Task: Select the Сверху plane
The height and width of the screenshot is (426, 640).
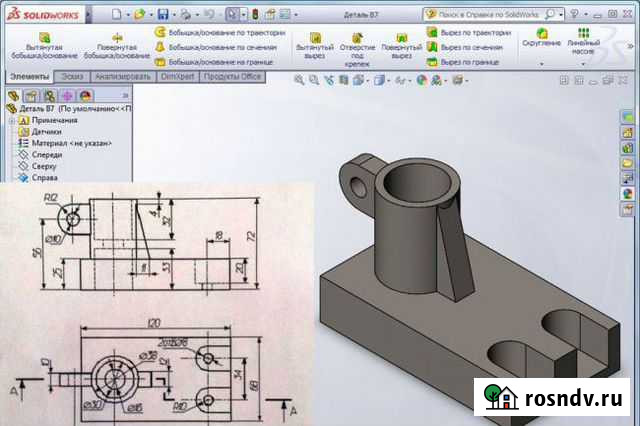Action: [x=38, y=166]
